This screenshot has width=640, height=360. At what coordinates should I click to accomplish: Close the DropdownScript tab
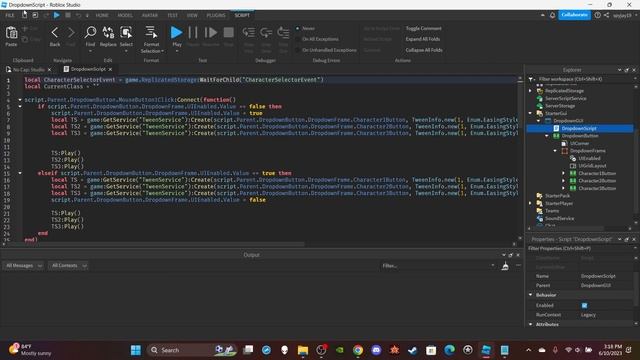pos(110,69)
